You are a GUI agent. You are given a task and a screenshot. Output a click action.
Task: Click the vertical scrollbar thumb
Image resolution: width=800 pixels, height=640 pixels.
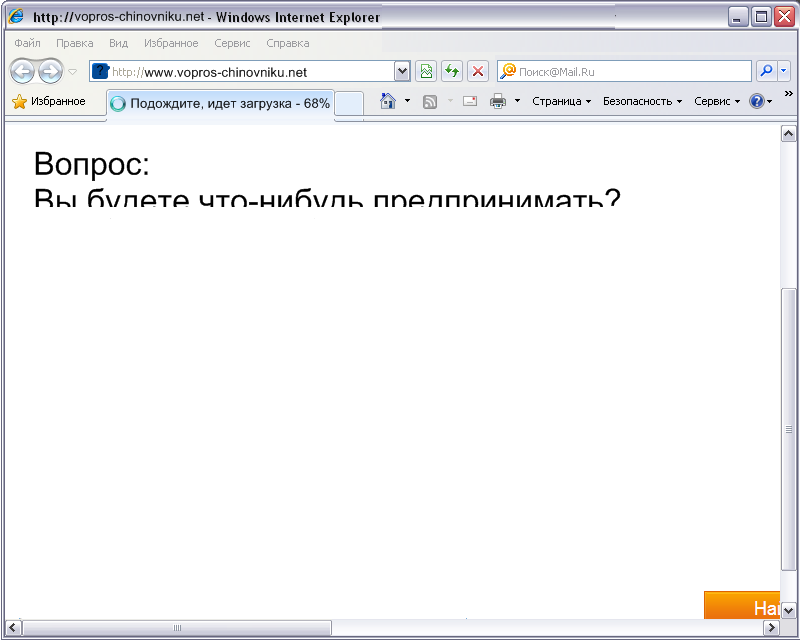pyautogui.click(x=788, y=429)
